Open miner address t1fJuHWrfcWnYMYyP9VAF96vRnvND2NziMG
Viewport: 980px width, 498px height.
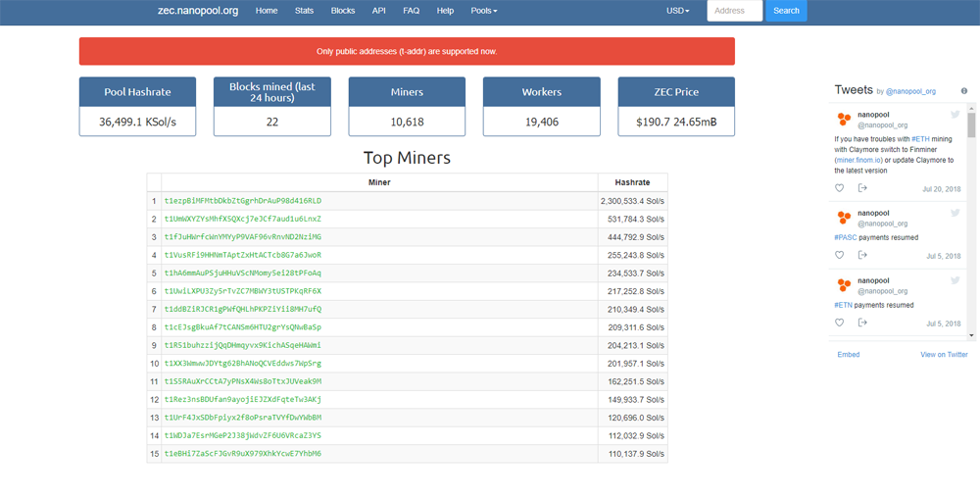pos(242,237)
